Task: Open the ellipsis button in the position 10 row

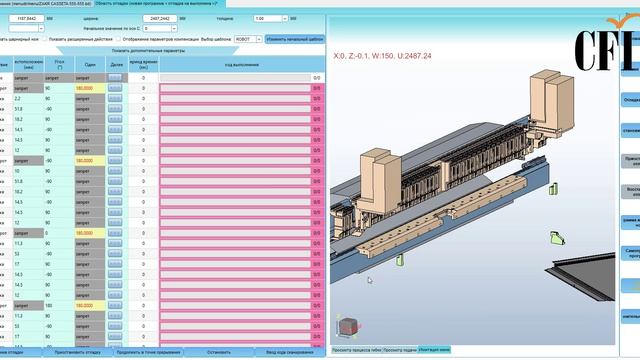Action: pos(115,171)
